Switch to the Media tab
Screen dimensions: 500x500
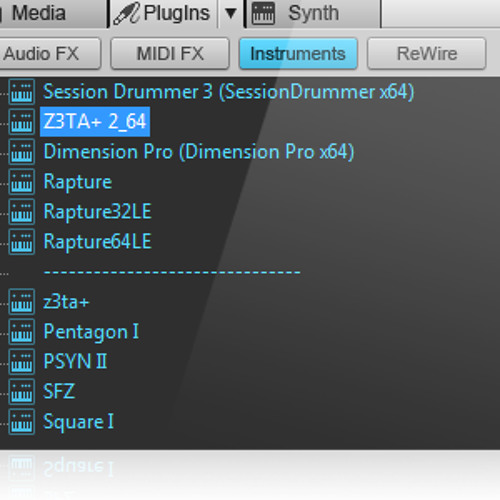[x=52, y=13]
